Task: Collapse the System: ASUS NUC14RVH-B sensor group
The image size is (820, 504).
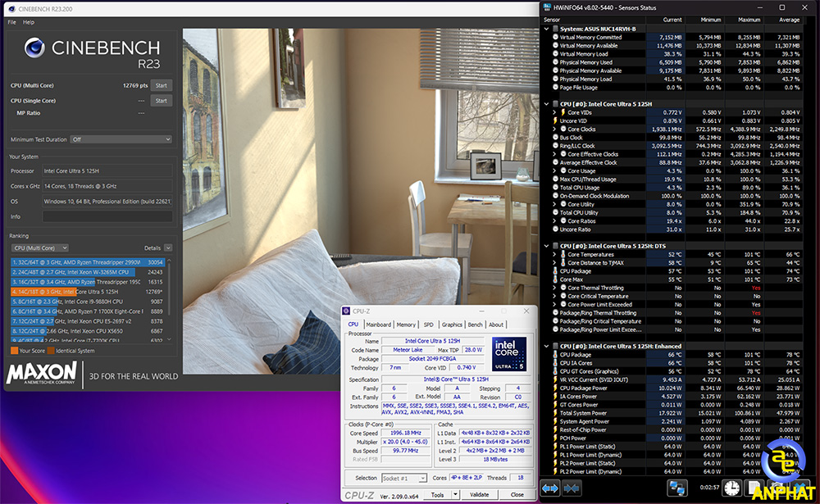Action: 546,29
